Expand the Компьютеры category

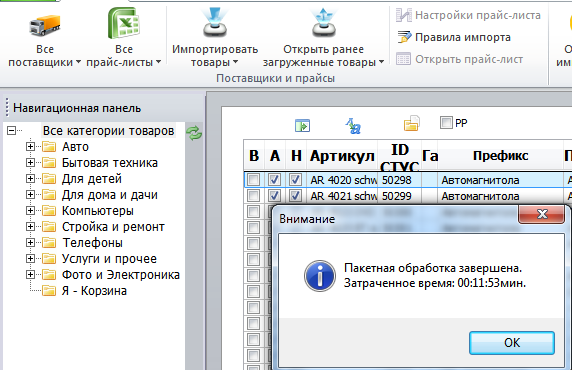click(30, 211)
